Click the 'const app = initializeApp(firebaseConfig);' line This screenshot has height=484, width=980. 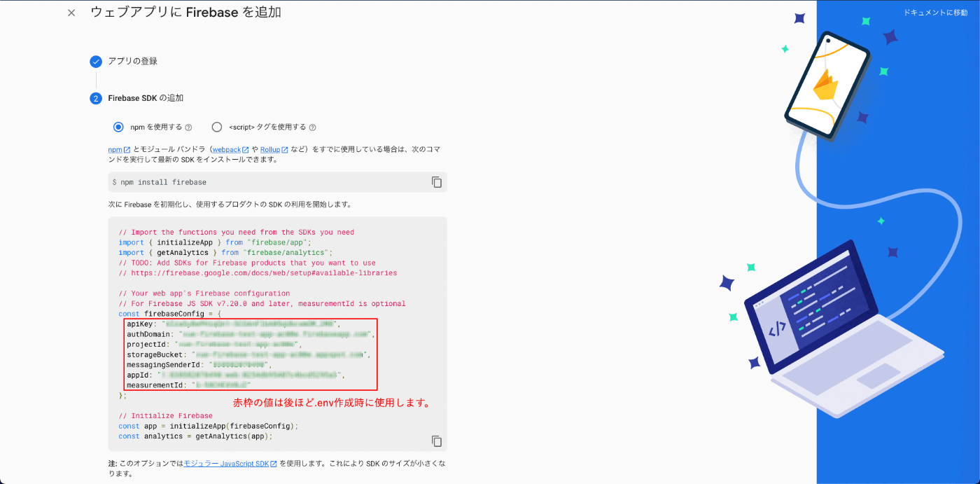pos(209,426)
